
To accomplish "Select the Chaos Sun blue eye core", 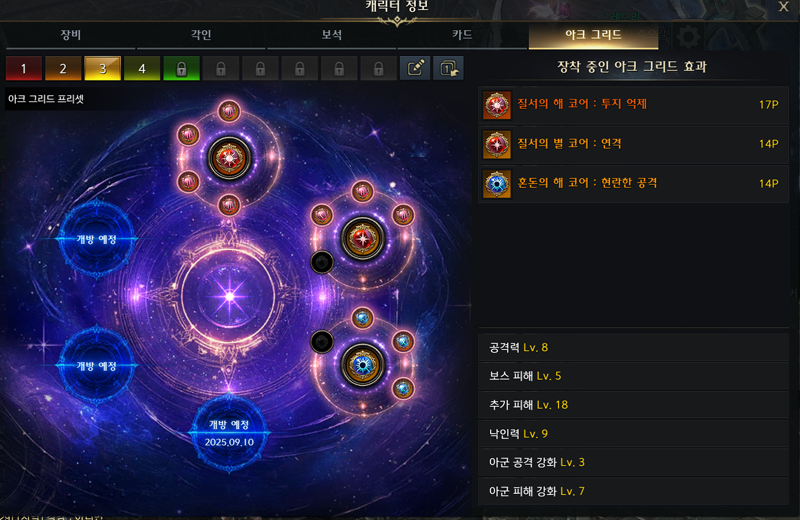I will [x=363, y=365].
